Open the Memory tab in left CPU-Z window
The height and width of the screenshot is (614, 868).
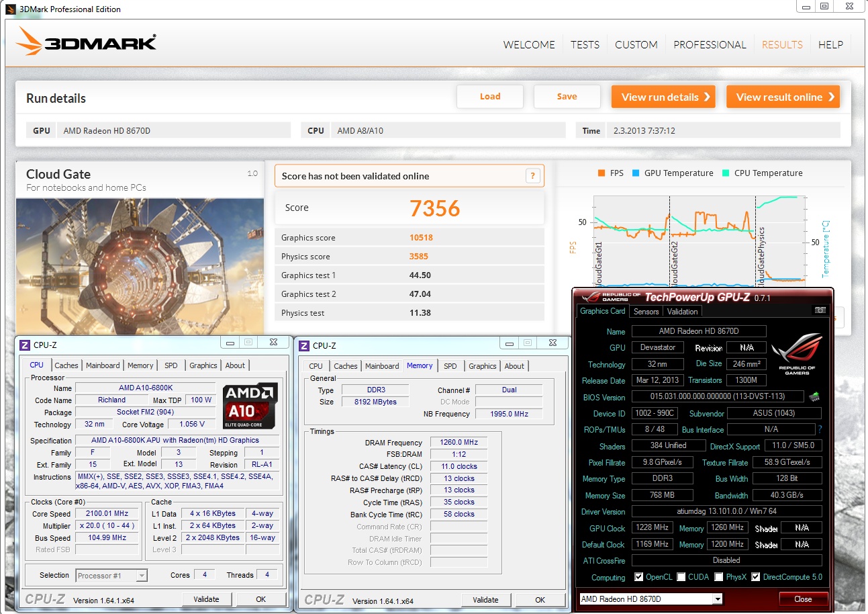pyautogui.click(x=140, y=365)
